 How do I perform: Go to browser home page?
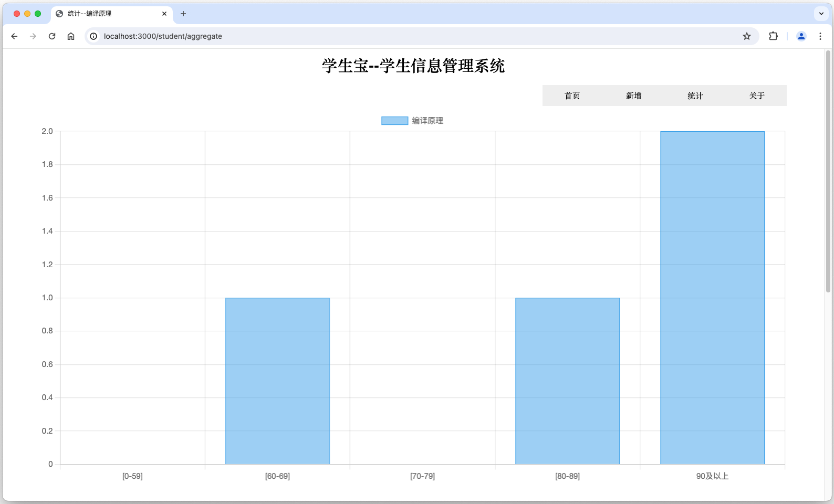71,36
